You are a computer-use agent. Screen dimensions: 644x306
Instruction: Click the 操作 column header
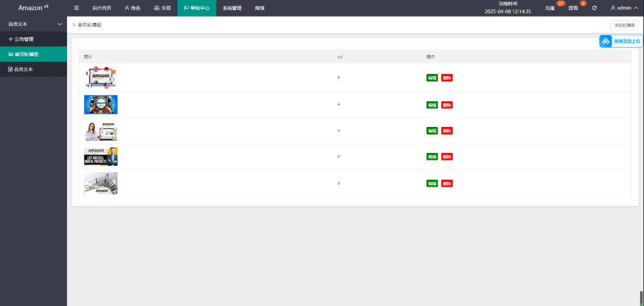tap(430, 57)
